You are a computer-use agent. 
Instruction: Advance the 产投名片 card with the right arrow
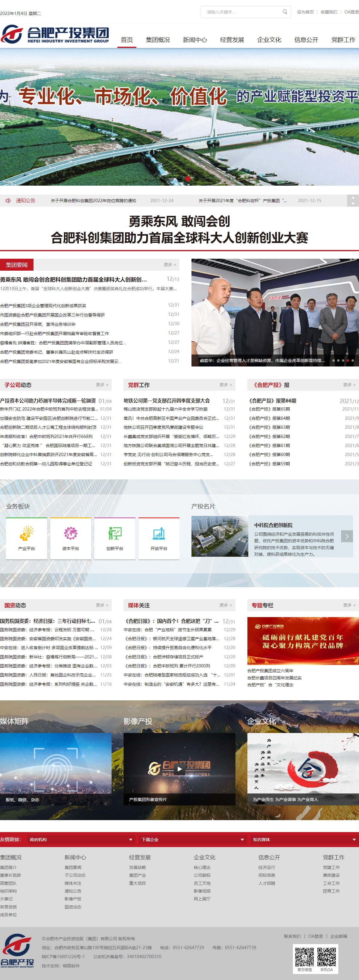point(347,536)
